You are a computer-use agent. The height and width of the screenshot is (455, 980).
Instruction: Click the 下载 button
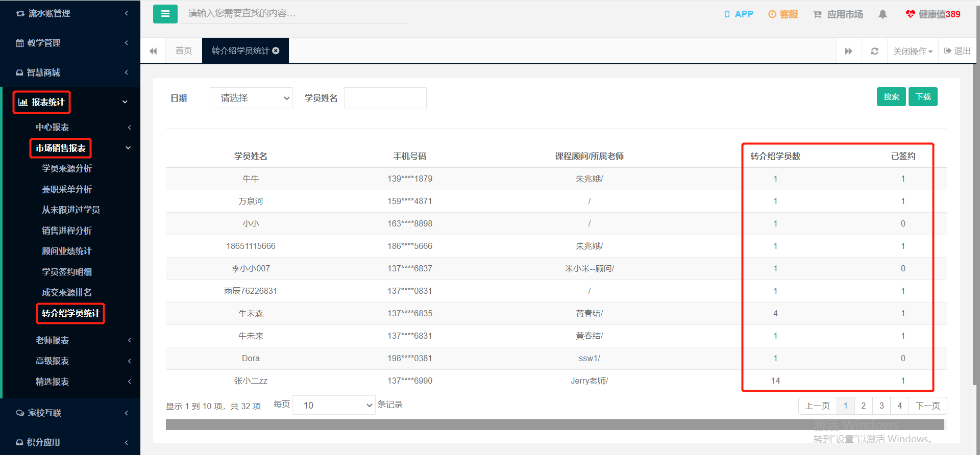[923, 97]
